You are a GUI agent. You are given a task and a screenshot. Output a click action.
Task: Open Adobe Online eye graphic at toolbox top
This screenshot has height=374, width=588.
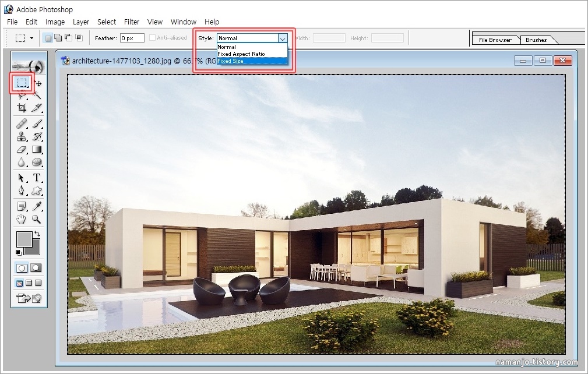(29, 66)
